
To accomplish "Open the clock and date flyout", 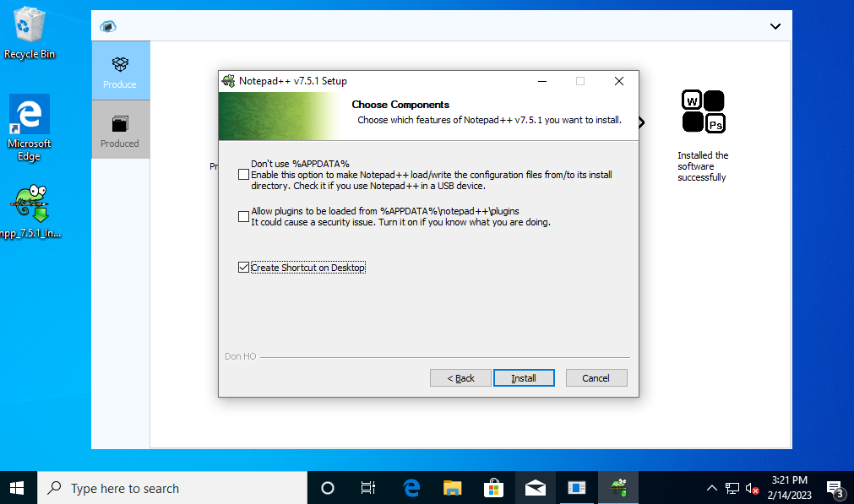I will [x=789, y=488].
